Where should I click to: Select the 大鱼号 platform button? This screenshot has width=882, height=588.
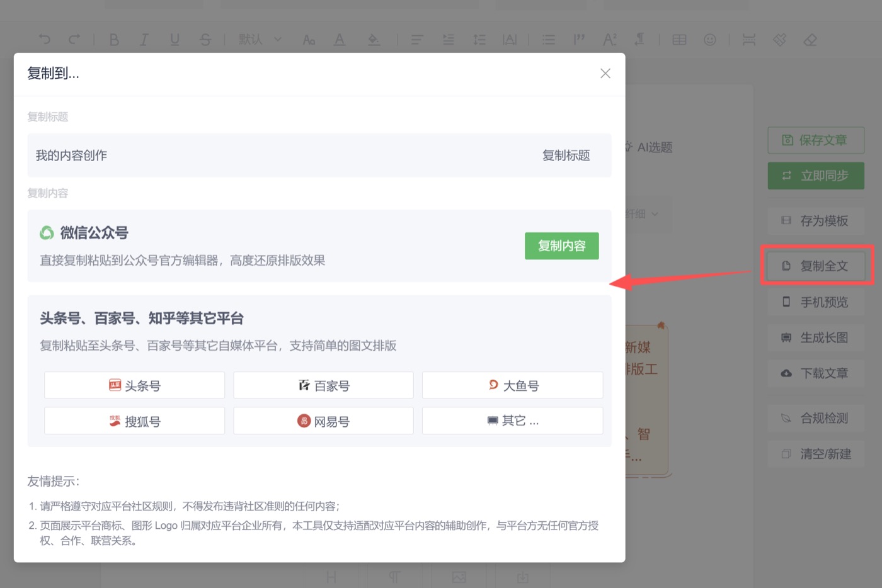(x=512, y=385)
